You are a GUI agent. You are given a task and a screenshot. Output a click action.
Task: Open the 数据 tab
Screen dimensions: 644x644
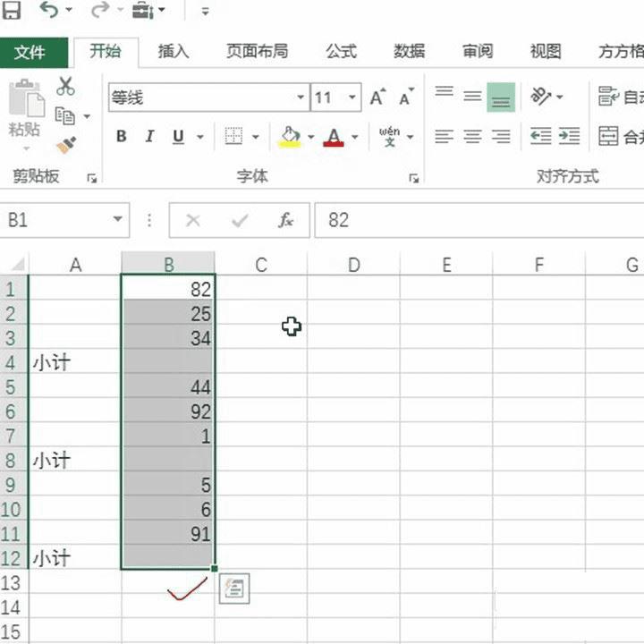409,52
